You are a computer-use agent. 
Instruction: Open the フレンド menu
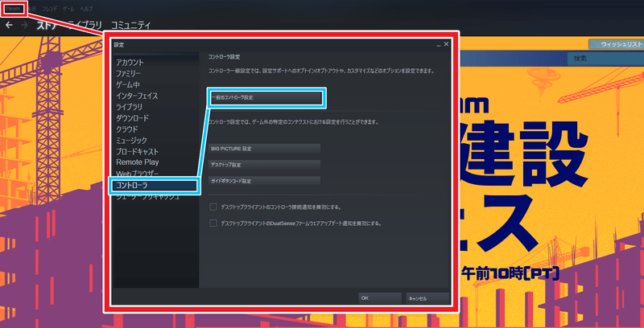click(50, 9)
